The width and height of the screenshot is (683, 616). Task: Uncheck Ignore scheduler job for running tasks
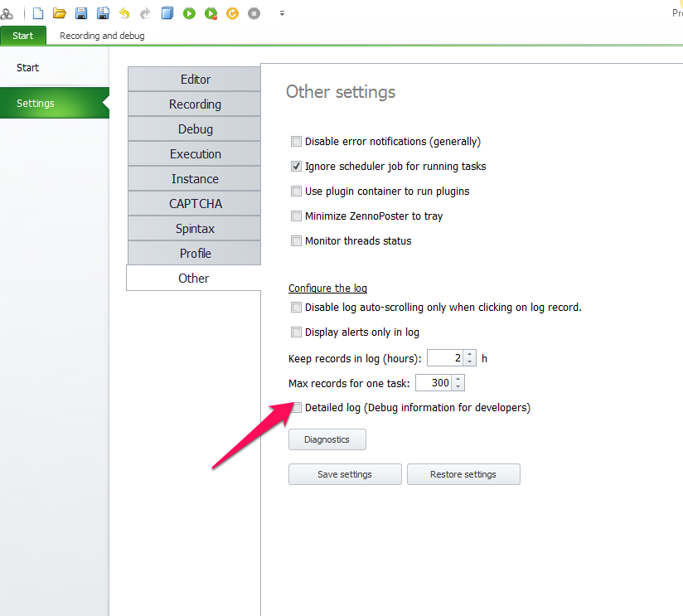pyautogui.click(x=296, y=167)
